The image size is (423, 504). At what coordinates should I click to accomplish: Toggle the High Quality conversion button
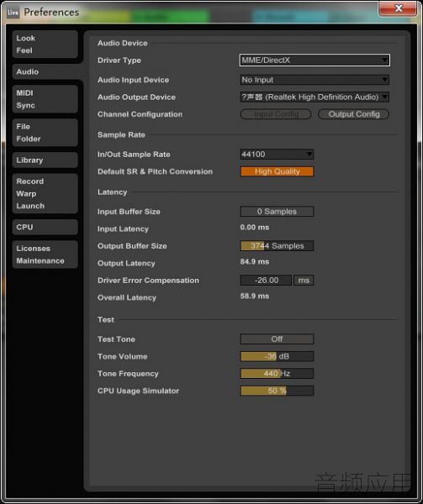(277, 171)
